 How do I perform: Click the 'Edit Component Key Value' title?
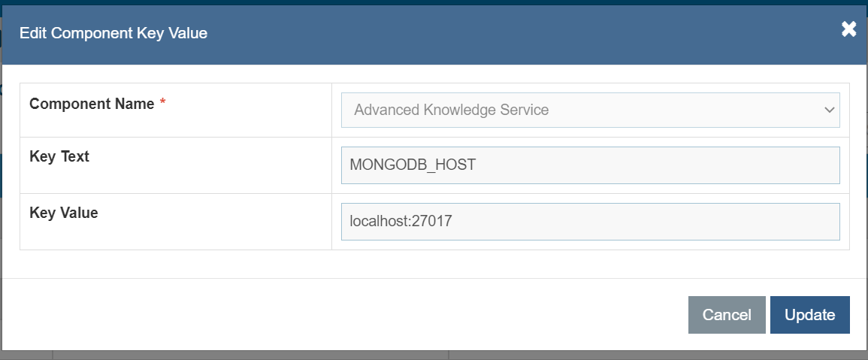point(113,33)
